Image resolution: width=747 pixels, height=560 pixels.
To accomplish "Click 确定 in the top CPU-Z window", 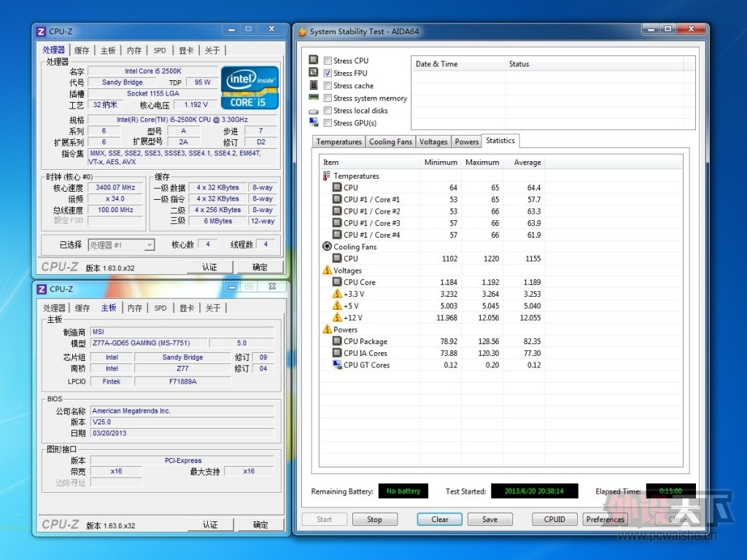I will [260, 267].
